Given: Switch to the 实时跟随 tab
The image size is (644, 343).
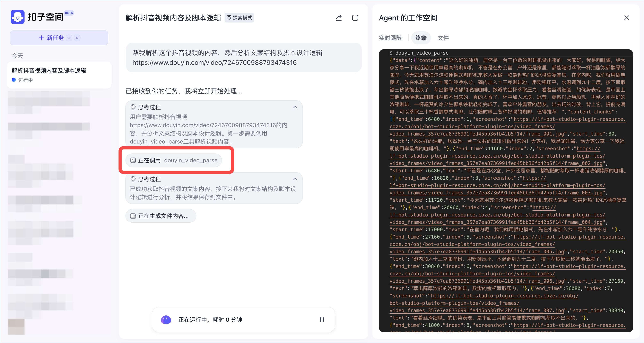Looking at the screenshot, I should point(390,38).
